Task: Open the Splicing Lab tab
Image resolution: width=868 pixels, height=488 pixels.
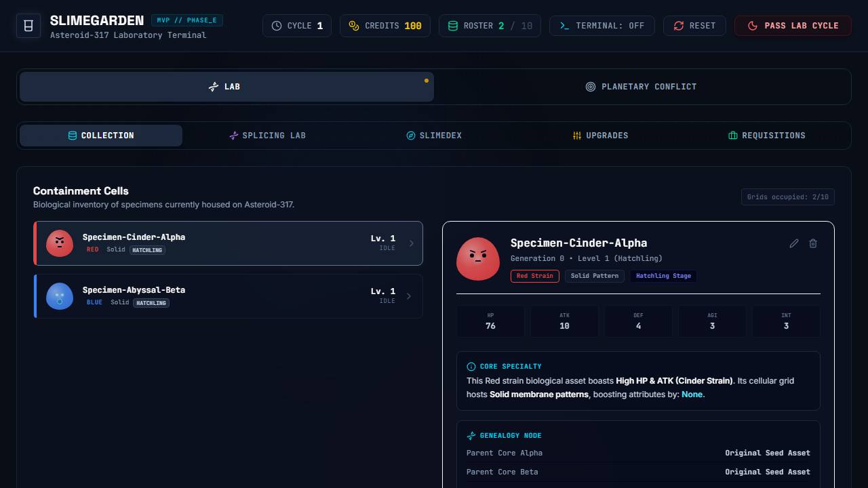Action: (267, 136)
